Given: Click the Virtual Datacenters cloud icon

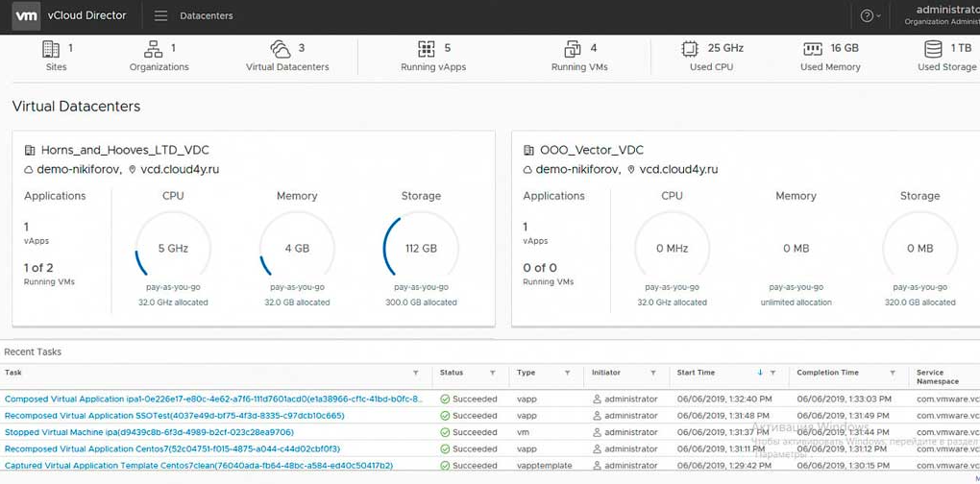Looking at the screenshot, I should (280, 49).
